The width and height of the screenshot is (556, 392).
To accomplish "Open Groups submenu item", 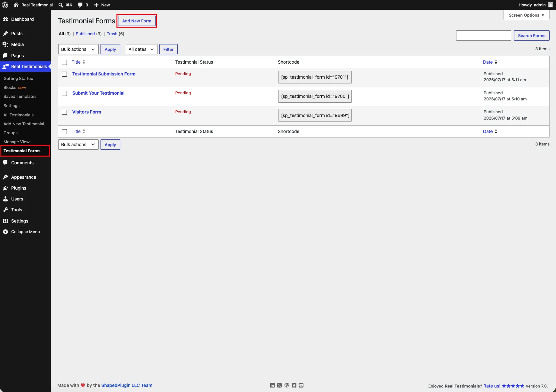I will click(11, 133).
